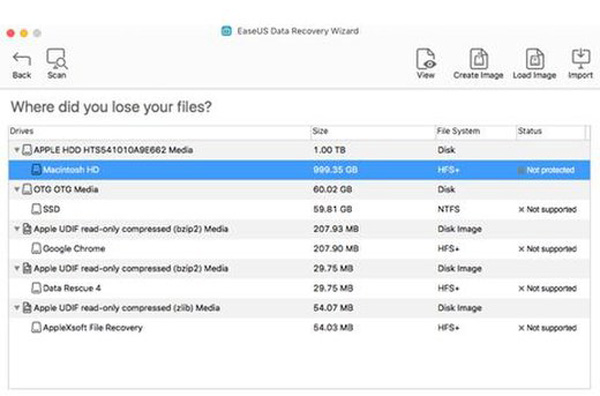Select the Macintosh HD volume
This screenshot has width=600, height=396.
pos(299,170)
